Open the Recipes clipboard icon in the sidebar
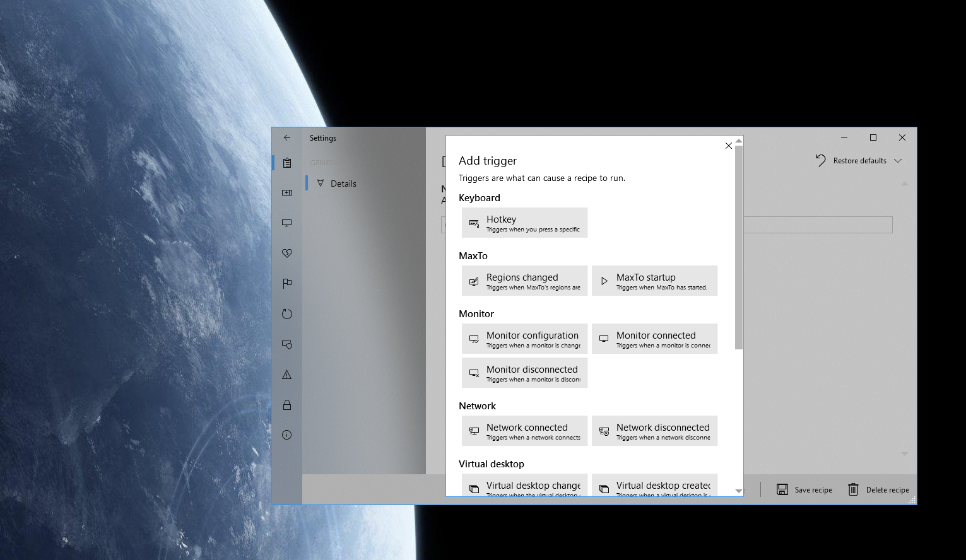This screenshot has width=966, height=560. 287,163
